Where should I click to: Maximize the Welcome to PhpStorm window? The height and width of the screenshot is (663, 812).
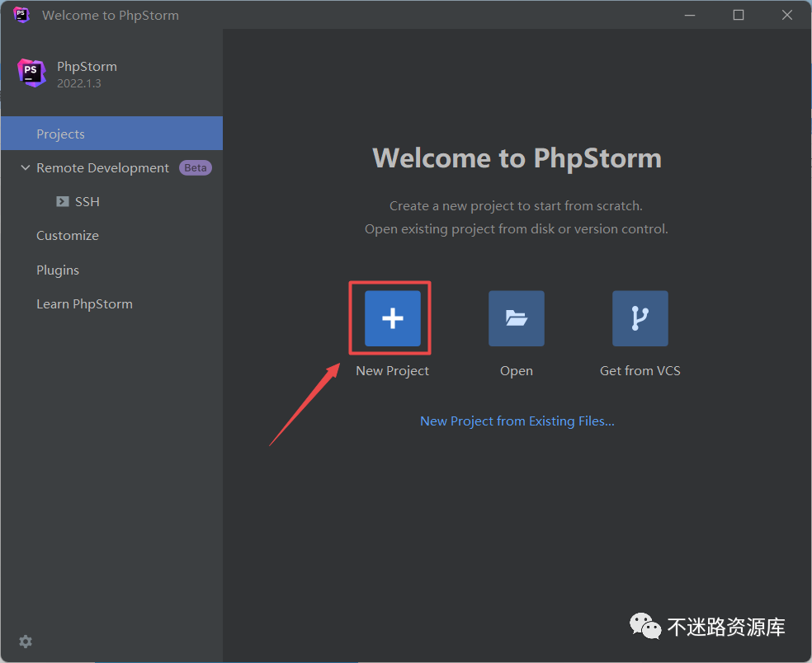click(x=739, y=15)
